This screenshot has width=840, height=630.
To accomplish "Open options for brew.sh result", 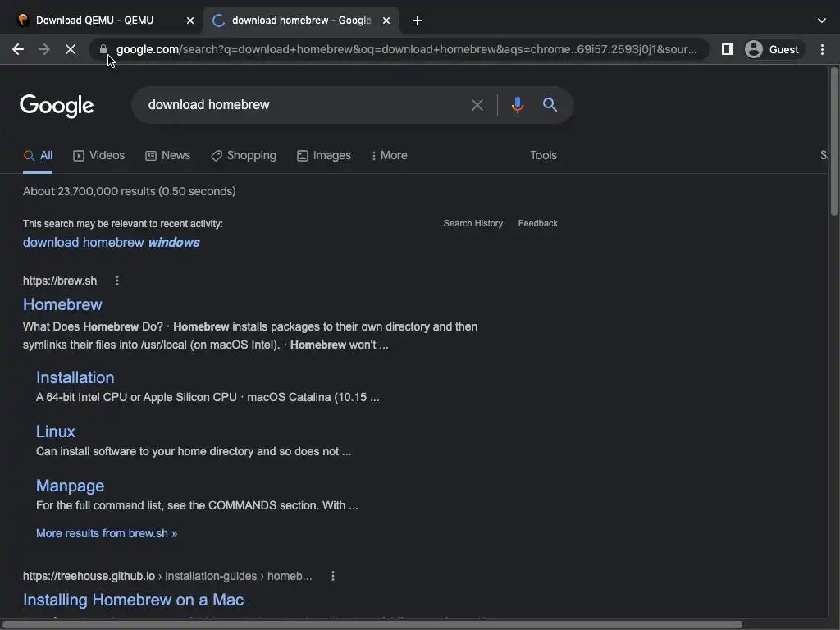I will coord(117,281).
